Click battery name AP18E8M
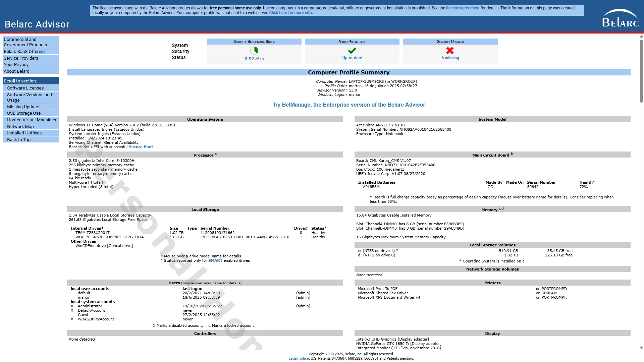 (371, 187)
